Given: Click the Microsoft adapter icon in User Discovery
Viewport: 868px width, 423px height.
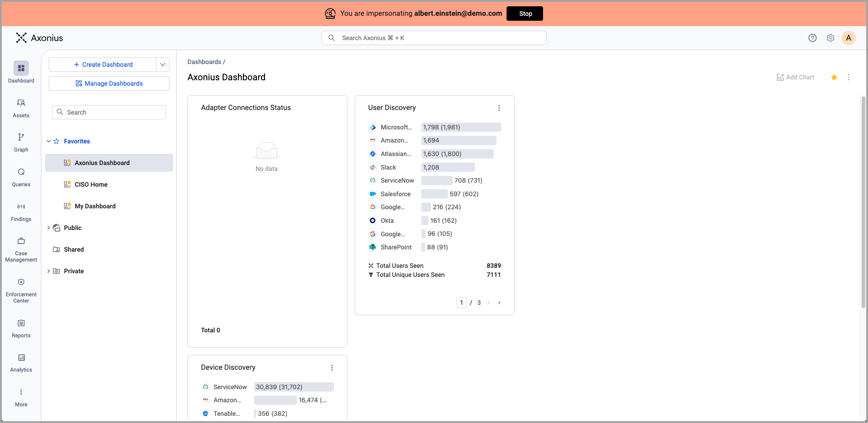Looking at the screenshot, I should pyautogui.click(x=373, y=127).
